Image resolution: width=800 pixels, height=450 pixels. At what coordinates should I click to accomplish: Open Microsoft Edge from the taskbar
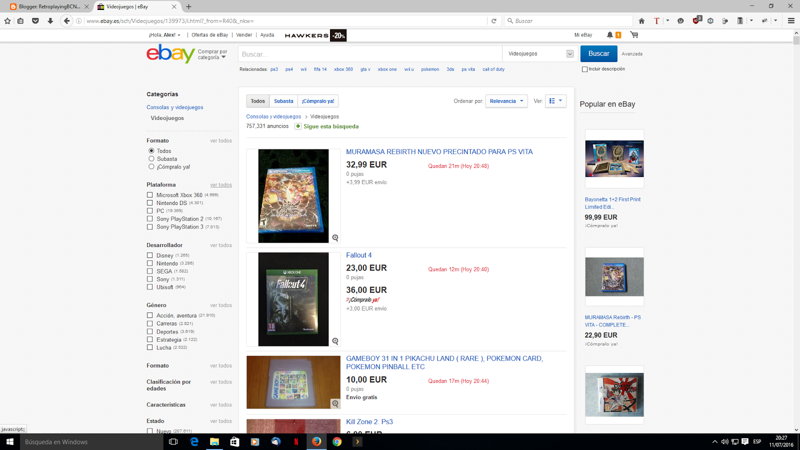pos(194,441)
